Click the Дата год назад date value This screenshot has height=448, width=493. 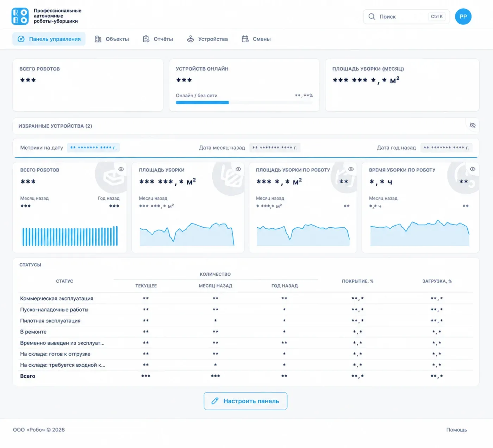(x=447, y=148)
